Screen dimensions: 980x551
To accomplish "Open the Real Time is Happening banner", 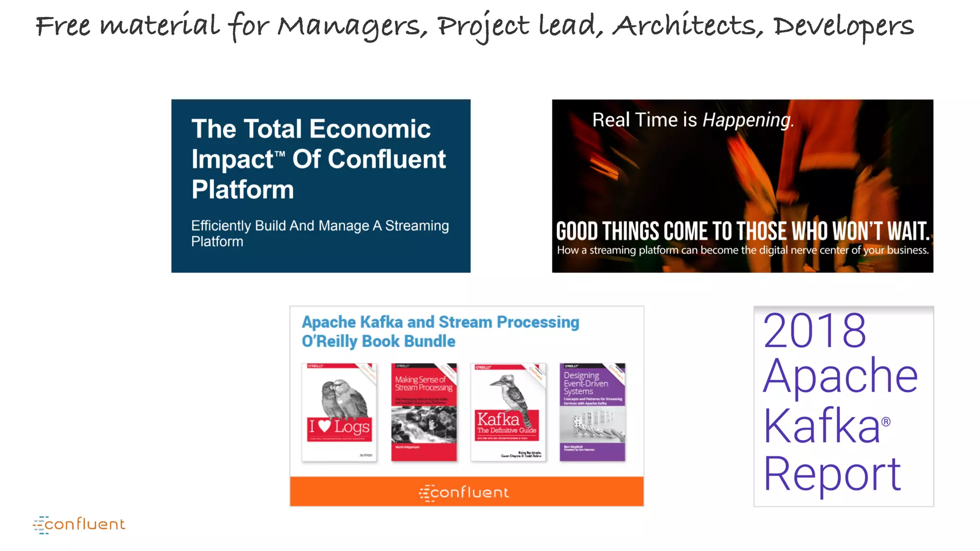I will tap(742, 186).
